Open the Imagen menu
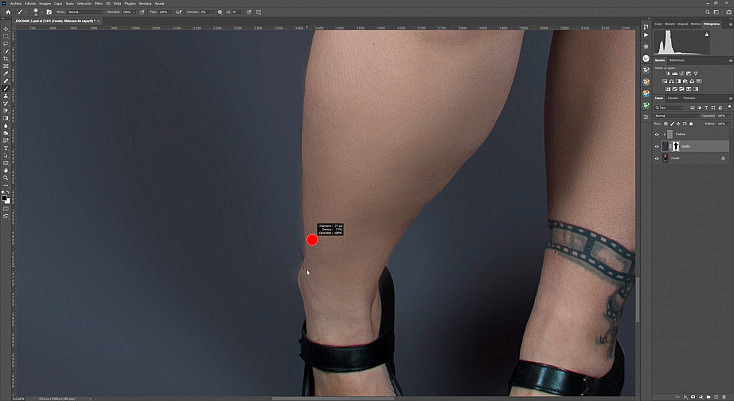This screenshot has width=734, height=401. tap(45, 3)
